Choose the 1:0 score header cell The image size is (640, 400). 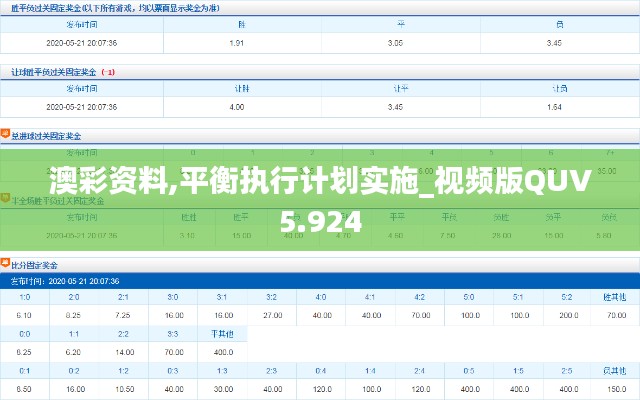coord(25,297)
